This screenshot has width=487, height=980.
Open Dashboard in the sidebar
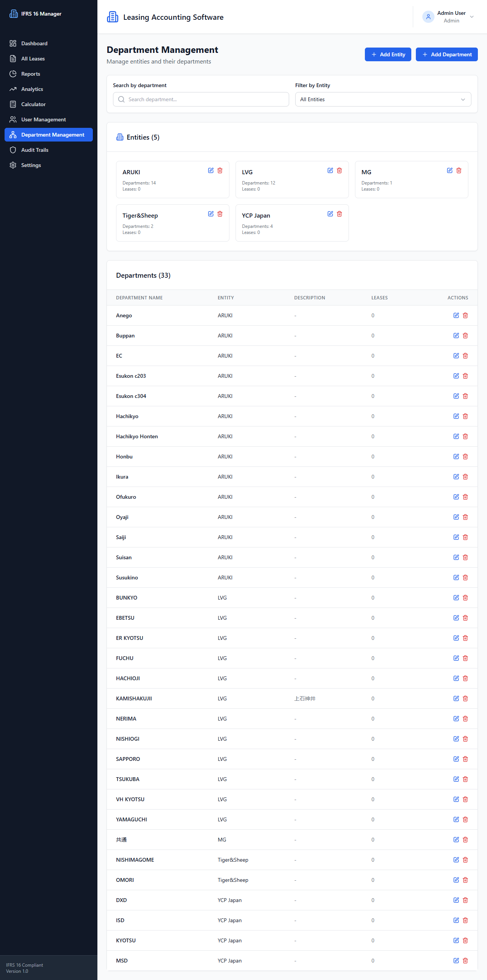coord(49,43)
